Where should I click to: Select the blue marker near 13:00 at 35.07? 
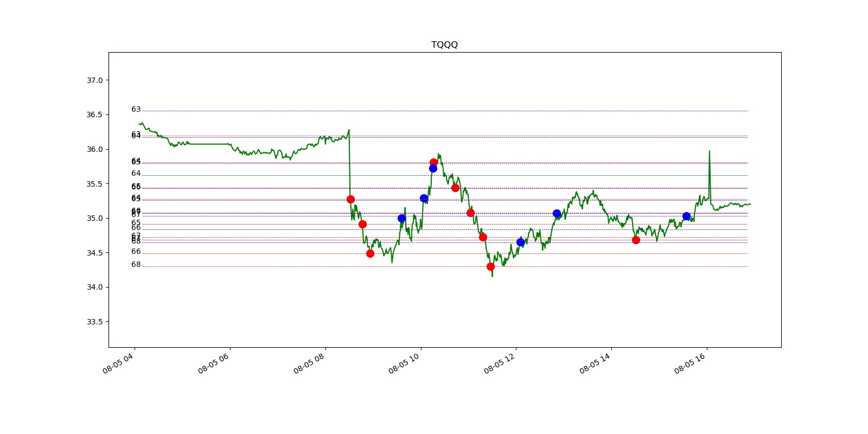pos(557,213)
